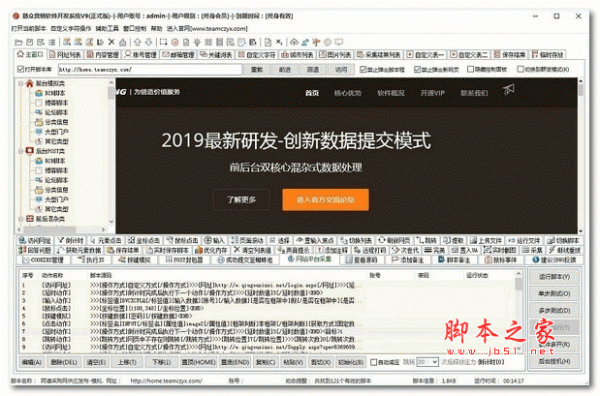The height and width of the screenshot is (396, 600).
Task: Click the 页面滚动 page scroll action
Action: (x=248, y=241)
